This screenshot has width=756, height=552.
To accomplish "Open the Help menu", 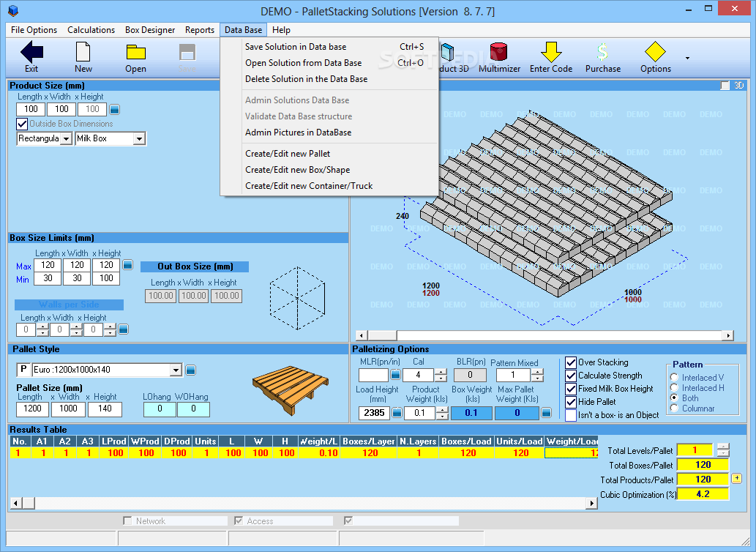I will tap(281, 30).
